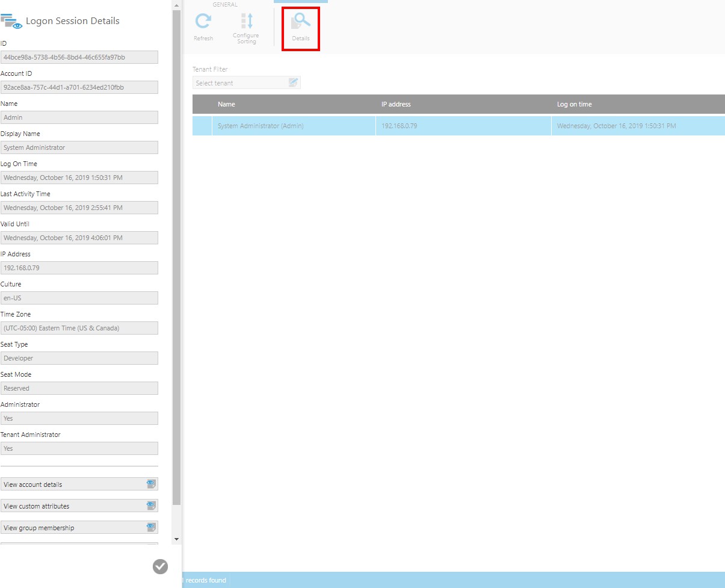Toggle the eye icon on View account details
725x588 pixels.
(150, 483)
